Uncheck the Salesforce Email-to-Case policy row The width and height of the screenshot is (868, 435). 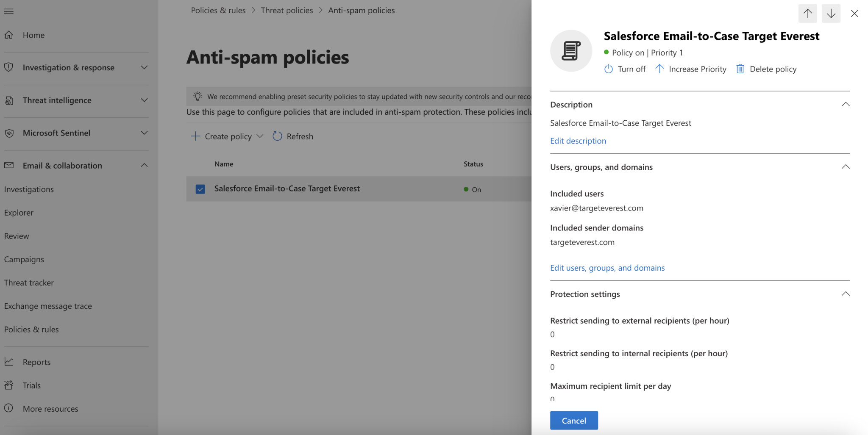200,189
